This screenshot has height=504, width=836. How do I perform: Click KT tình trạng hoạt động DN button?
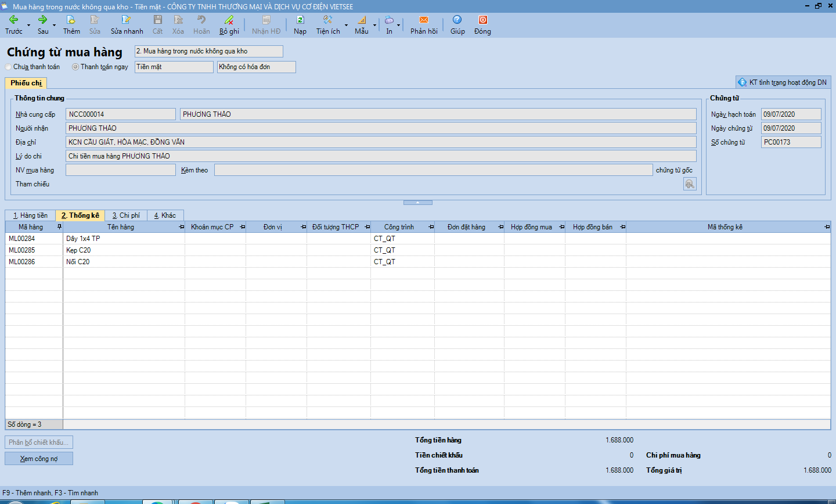783,82
